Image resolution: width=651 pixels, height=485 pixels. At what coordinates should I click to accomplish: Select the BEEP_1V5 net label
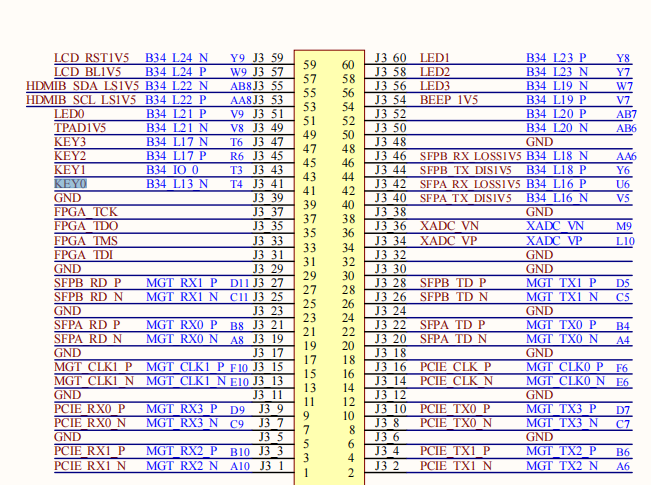click(x=448, y=100)
